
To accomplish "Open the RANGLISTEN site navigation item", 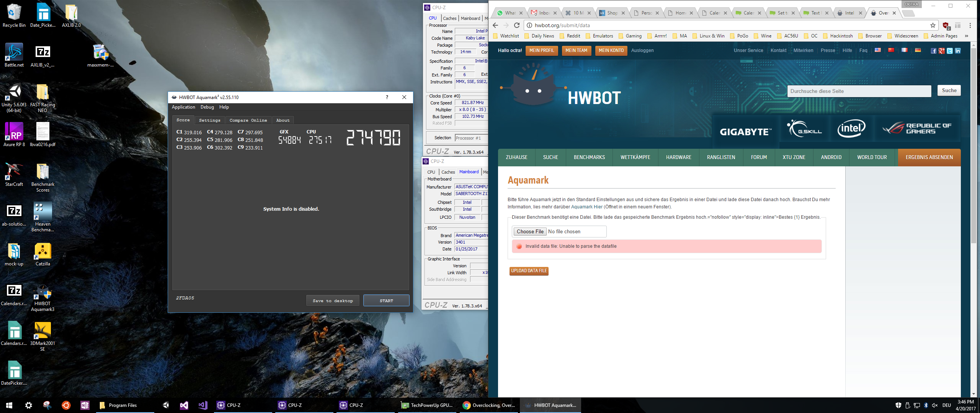I will pos(721,157).
